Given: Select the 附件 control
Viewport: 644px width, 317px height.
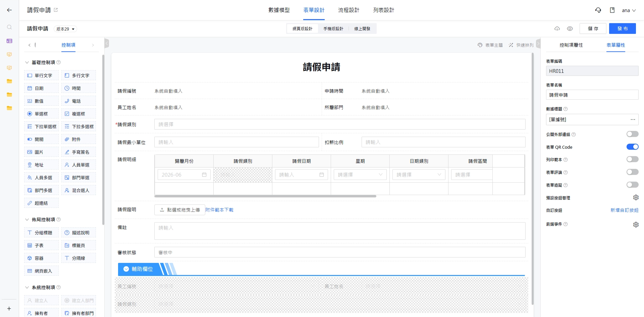Looking at the screenshot, I should tap(78, 139).
